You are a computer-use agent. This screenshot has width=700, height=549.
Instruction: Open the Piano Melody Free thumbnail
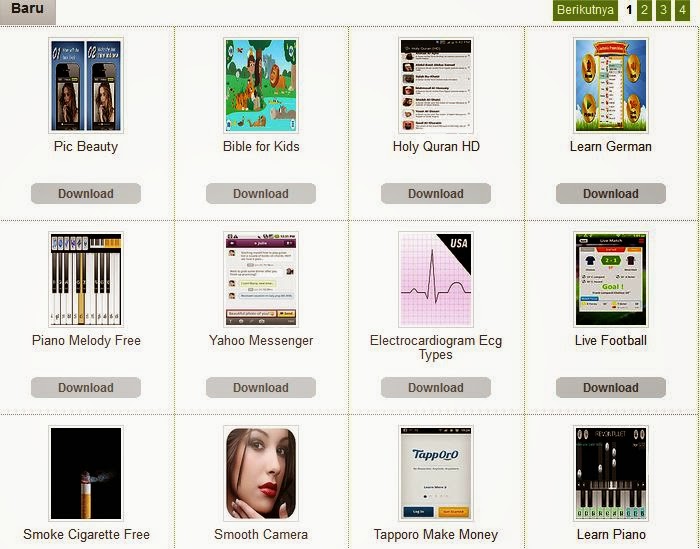click(x=86, y=279)
